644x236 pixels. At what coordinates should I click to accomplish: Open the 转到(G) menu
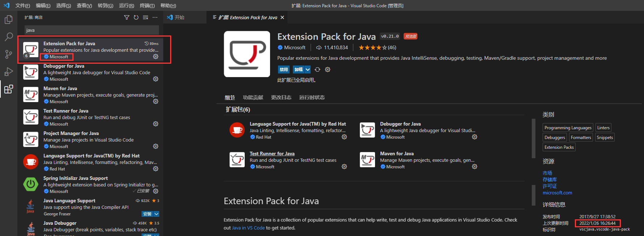pos(105,5)
